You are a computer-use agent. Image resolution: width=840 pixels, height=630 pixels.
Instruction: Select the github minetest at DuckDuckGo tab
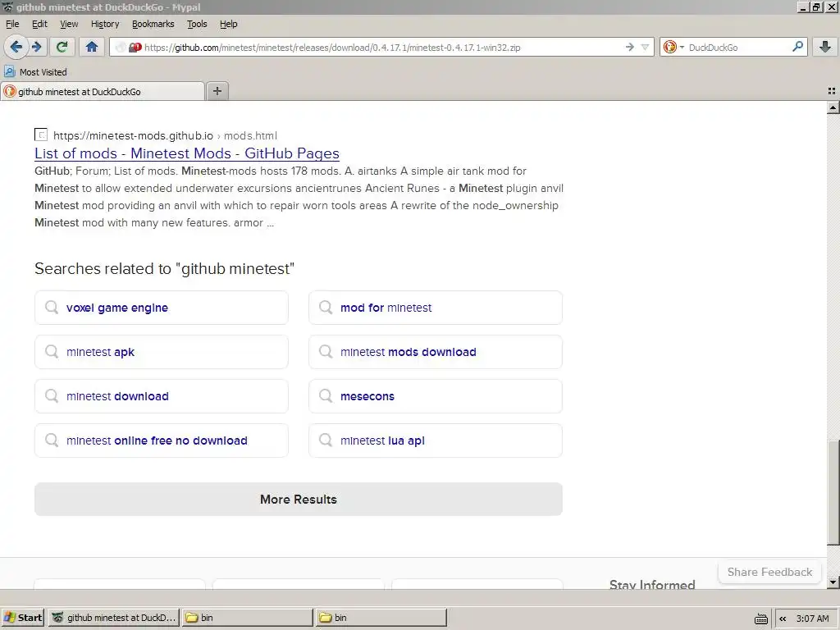[103, 92]
